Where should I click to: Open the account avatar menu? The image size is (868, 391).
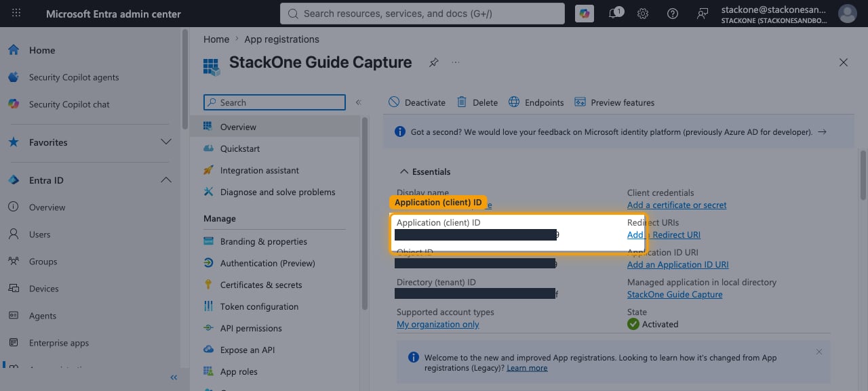(x=848, y=14)
